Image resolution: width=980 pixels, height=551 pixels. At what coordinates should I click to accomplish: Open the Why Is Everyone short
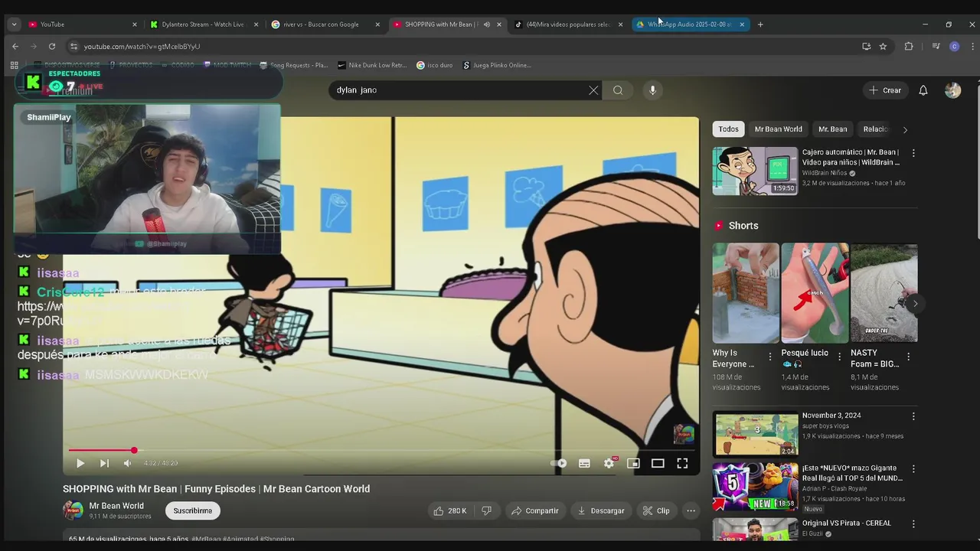click(746, 293)
